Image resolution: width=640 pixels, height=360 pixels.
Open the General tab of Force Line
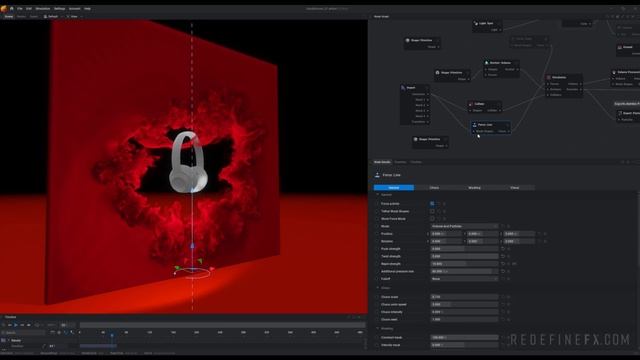point(394,188)
